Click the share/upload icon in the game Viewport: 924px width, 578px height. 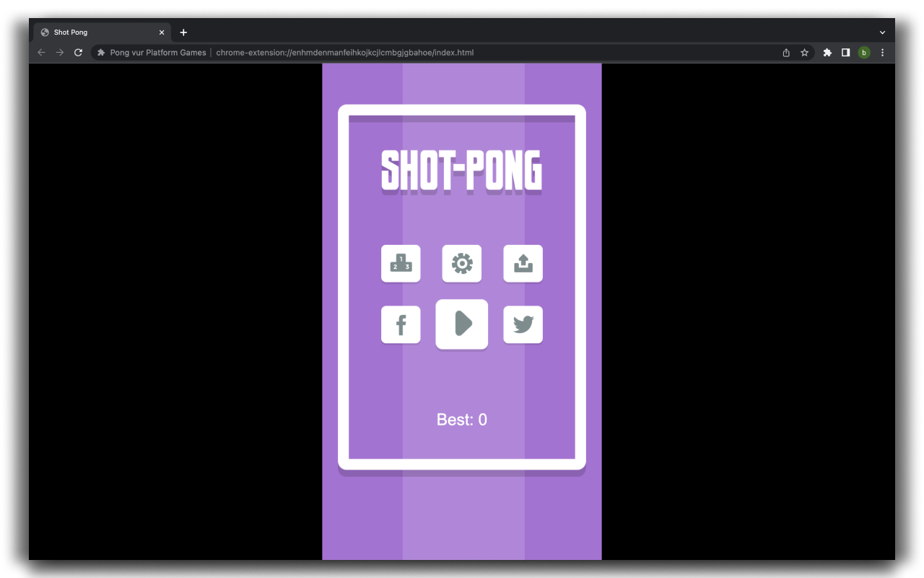[523, 264]
